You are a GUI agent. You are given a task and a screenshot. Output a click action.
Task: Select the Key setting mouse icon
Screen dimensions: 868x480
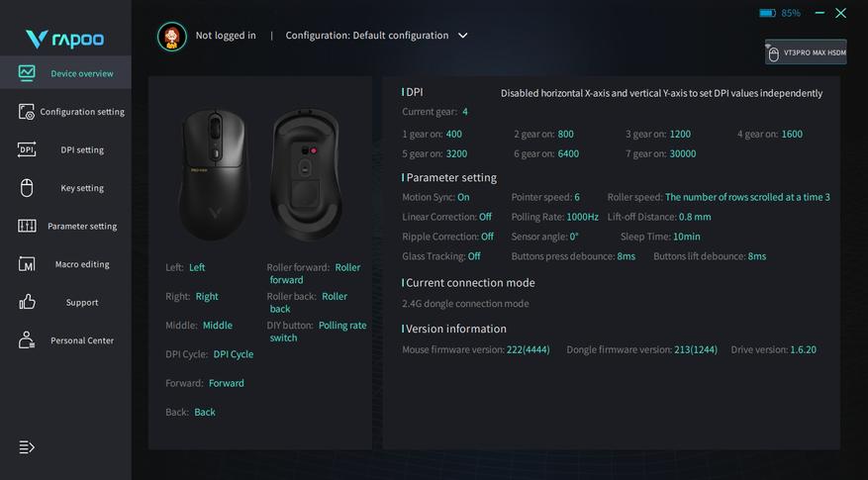click(27, 188)
